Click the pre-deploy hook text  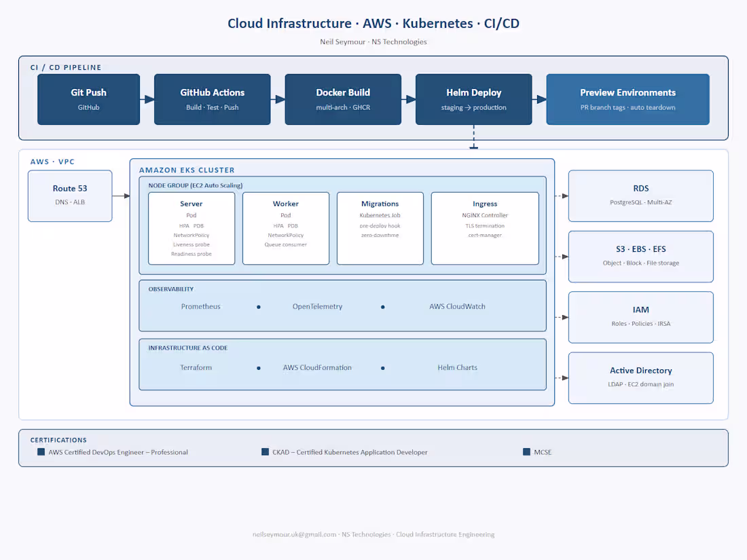380,226
